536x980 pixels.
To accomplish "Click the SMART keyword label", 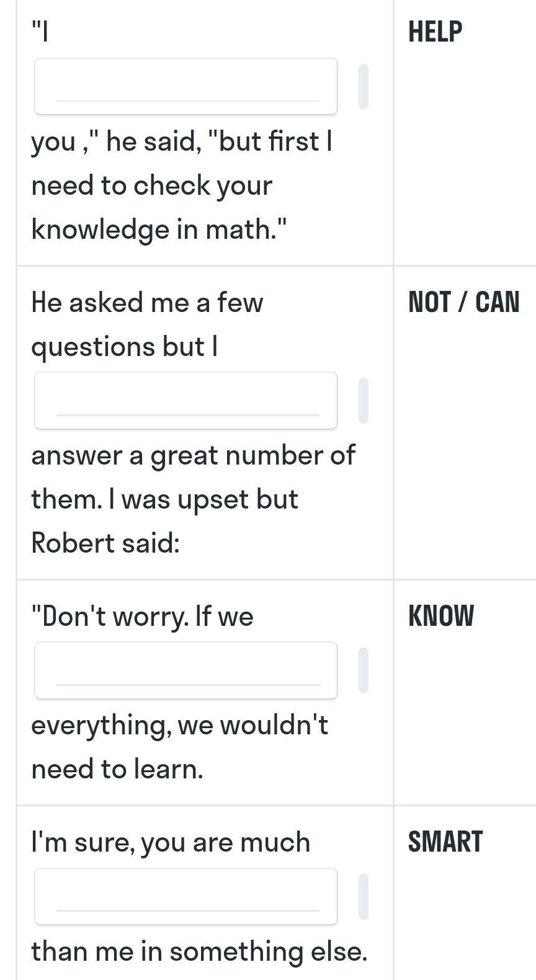I will pos(445,842).
